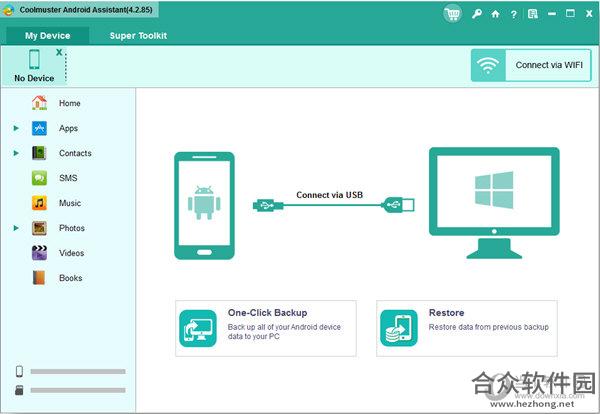
Task: Click the Coolmuster app logo in title bar
Action: pyautogui.click(x=8, y=10)
